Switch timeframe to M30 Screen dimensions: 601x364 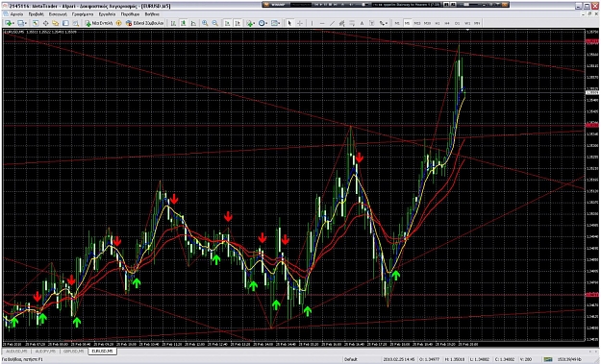coord(427,23)
